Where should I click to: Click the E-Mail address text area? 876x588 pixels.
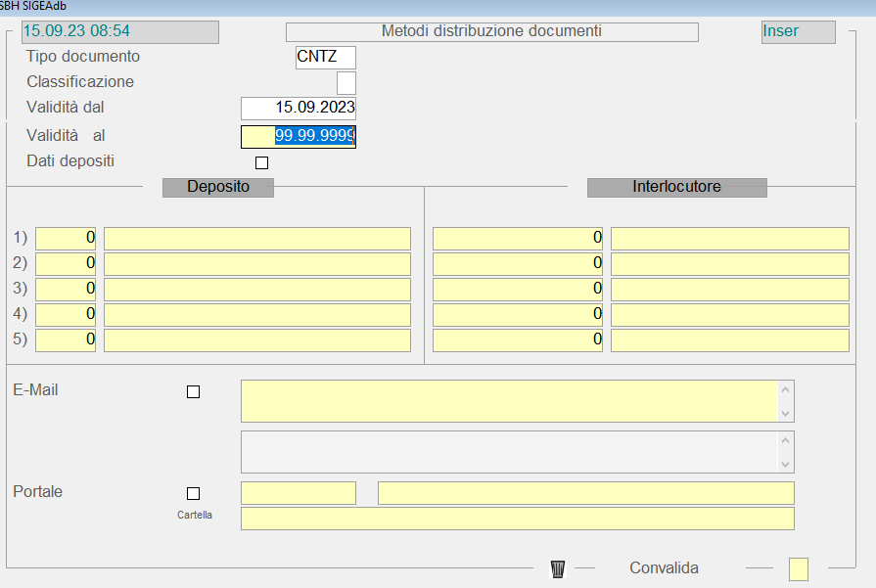coord(509,401)
